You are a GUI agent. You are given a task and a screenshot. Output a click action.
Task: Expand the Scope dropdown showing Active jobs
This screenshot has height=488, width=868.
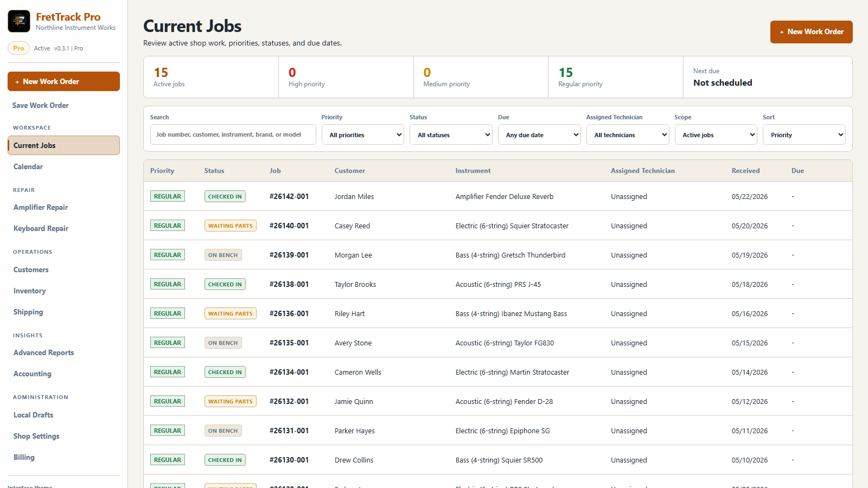[716, 135]
